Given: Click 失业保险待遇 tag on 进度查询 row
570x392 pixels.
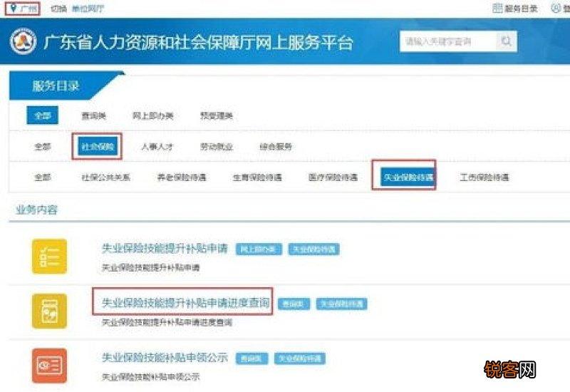Looking at the screenshot, I should pyautogui.click(x=342, y=304).
